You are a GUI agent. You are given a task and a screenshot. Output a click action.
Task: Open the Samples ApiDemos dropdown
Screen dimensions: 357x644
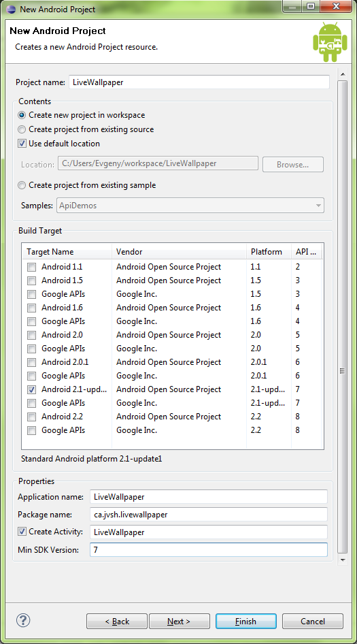coord(190,206)
